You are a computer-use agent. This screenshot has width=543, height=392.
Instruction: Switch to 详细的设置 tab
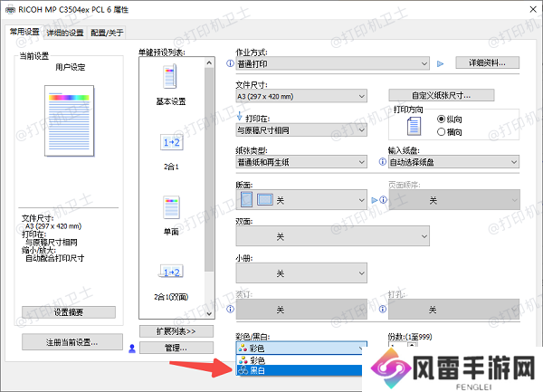(x=65, y=33)
